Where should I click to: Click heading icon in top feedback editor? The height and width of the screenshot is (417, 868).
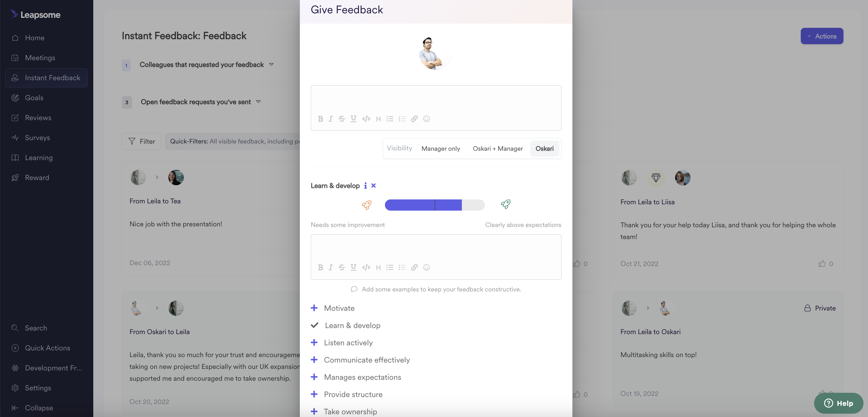tap(378, 119)
